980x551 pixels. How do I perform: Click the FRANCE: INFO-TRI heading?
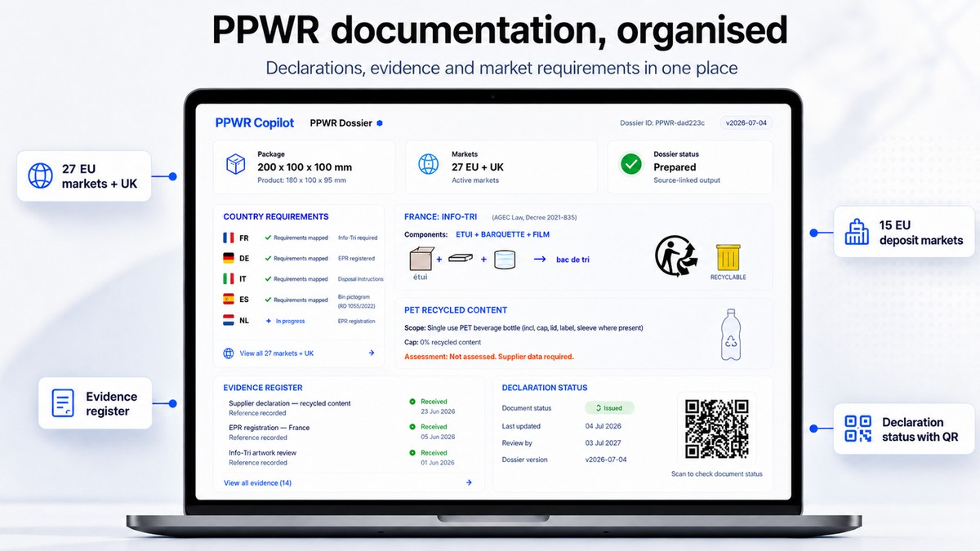443,217
